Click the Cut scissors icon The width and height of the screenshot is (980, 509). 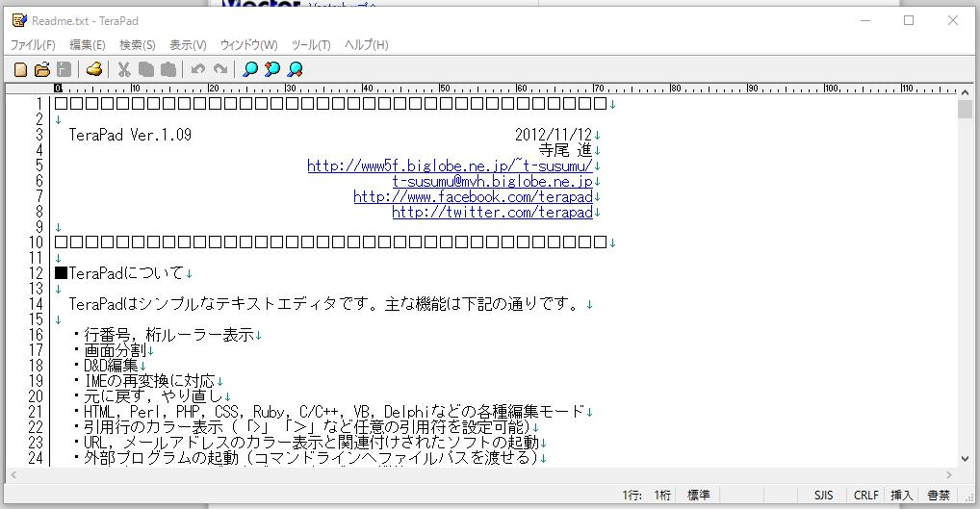pos(124,69)
